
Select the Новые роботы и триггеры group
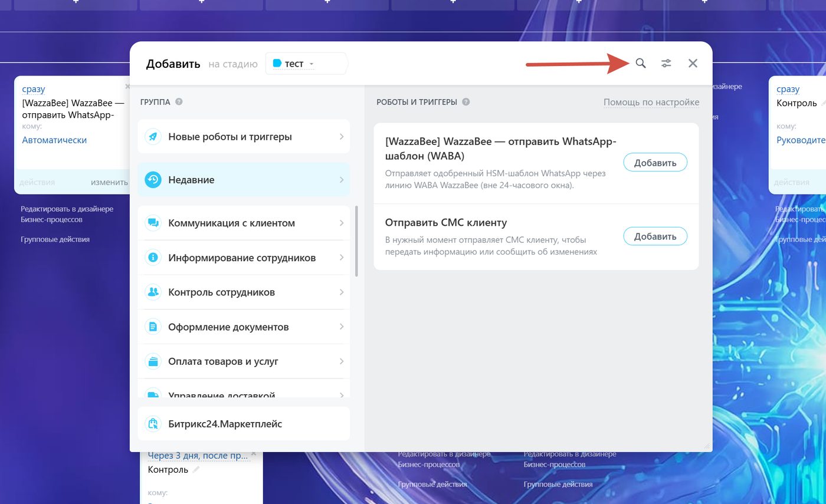(244, 137)
